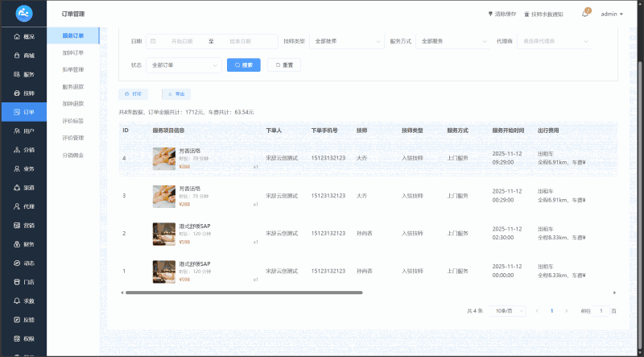Open the 用户 users section

(24, 131)
